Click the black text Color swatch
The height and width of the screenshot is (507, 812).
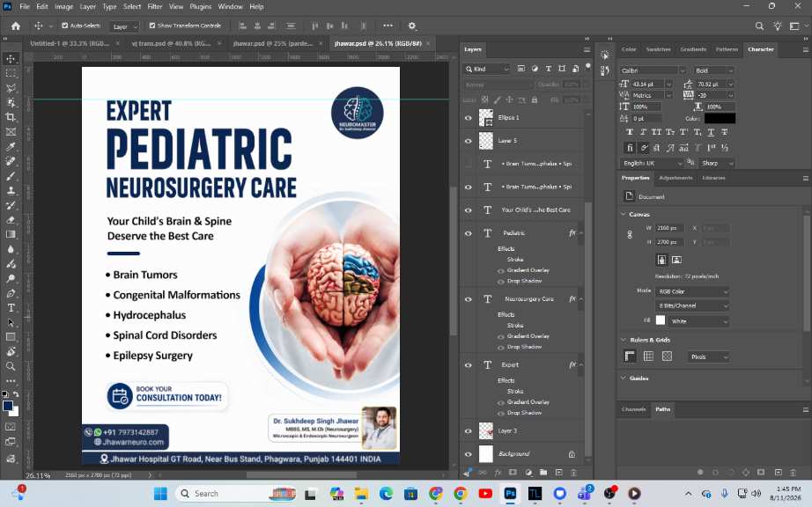(x=720, y=119)
